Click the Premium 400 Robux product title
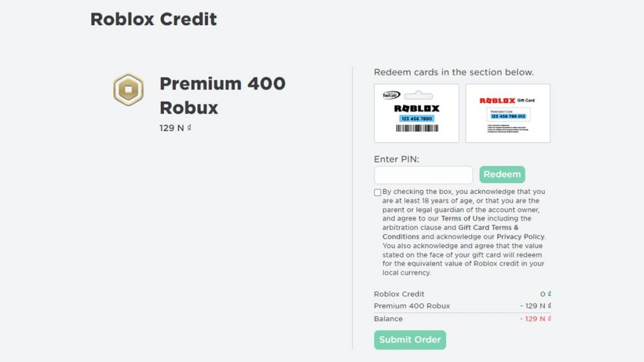644x362 pixels. pyautogui.click(x=222, y=96)
